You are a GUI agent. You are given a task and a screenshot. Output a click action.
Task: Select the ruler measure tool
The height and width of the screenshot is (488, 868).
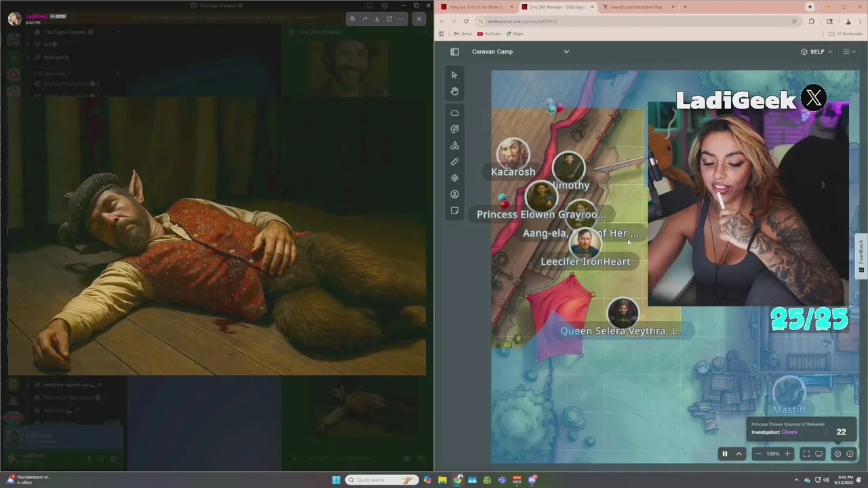pos(454,162)
